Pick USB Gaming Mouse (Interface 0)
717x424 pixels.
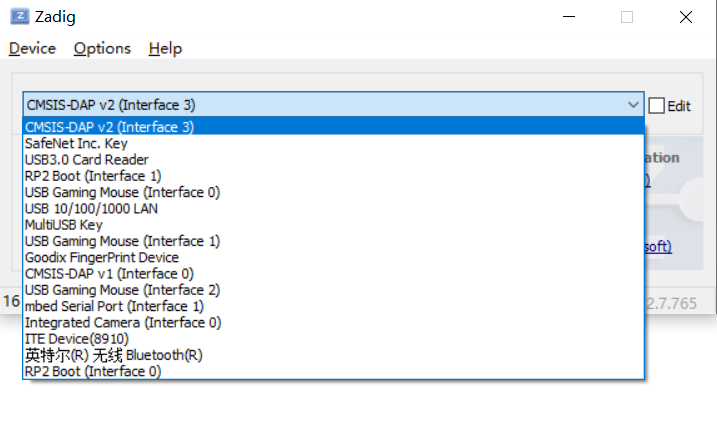333,192
